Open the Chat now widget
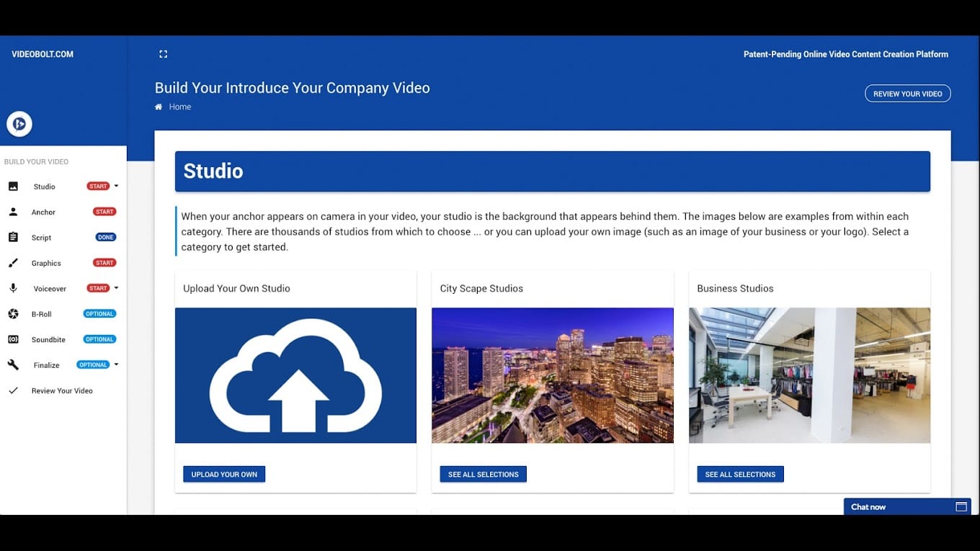 click(907, 506)
